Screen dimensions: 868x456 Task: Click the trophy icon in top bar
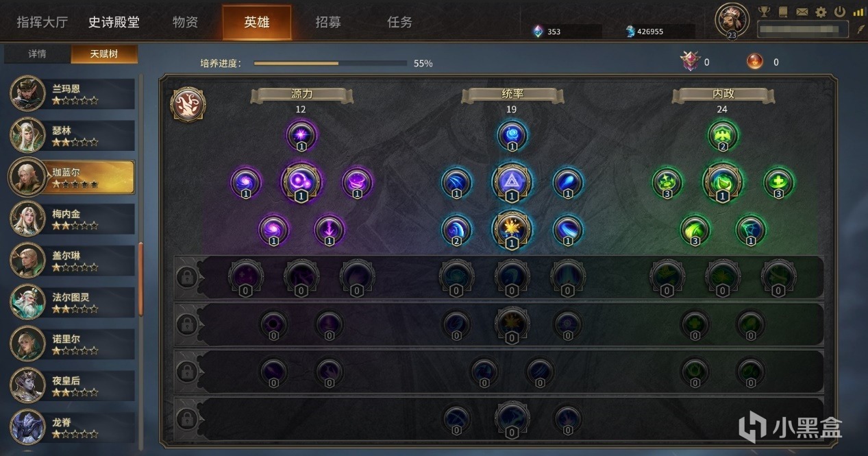coord(765,12)
